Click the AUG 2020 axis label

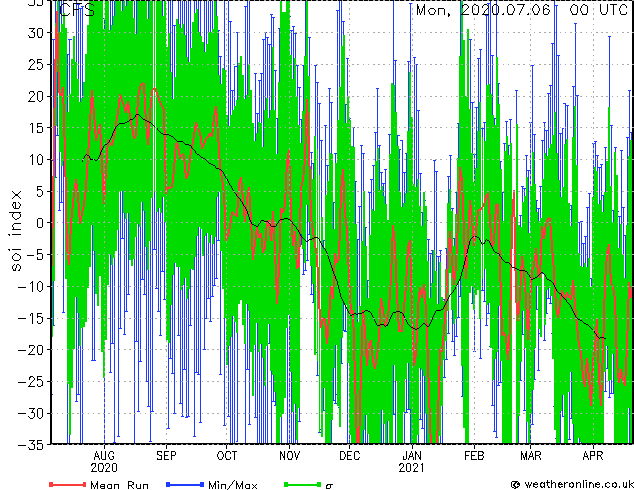point(104,462)
